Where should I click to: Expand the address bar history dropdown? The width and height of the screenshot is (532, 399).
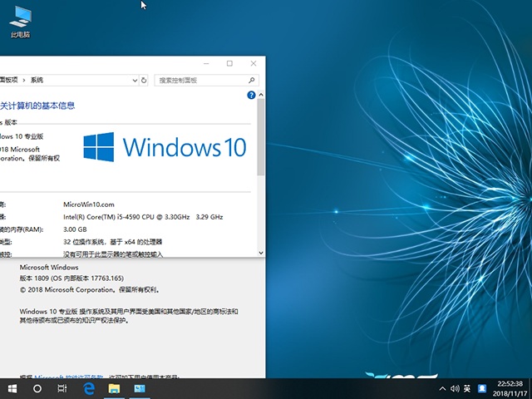click(x=135, y=81)
